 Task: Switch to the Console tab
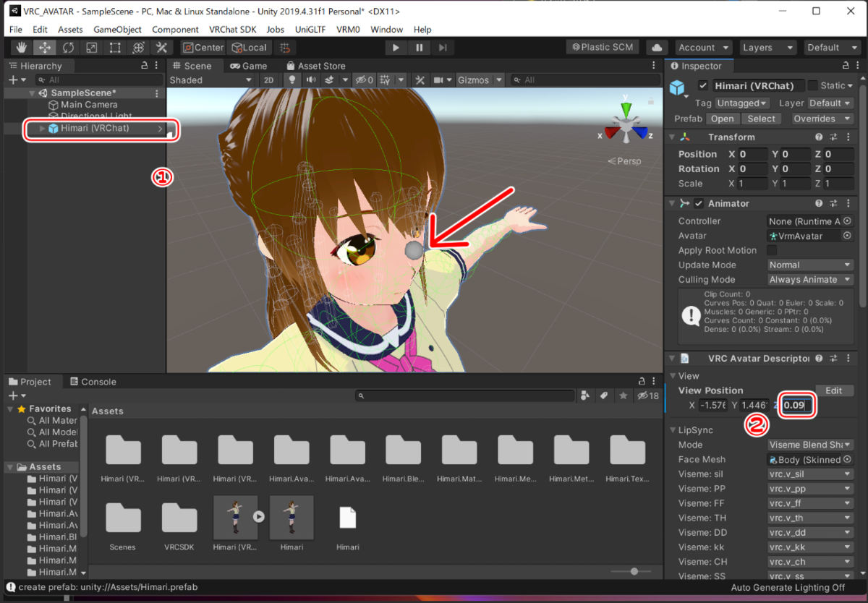coord(93,382)
